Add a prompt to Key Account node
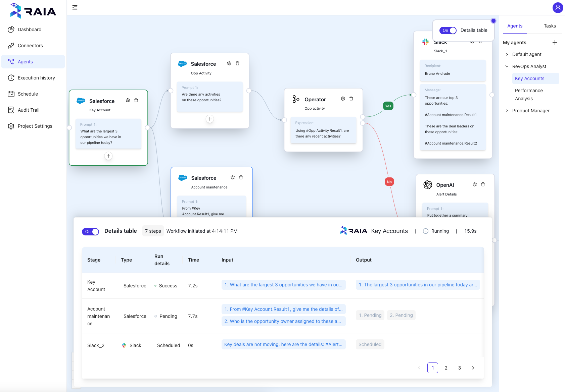This screenshot has width=565, height=392. [108, 156]
